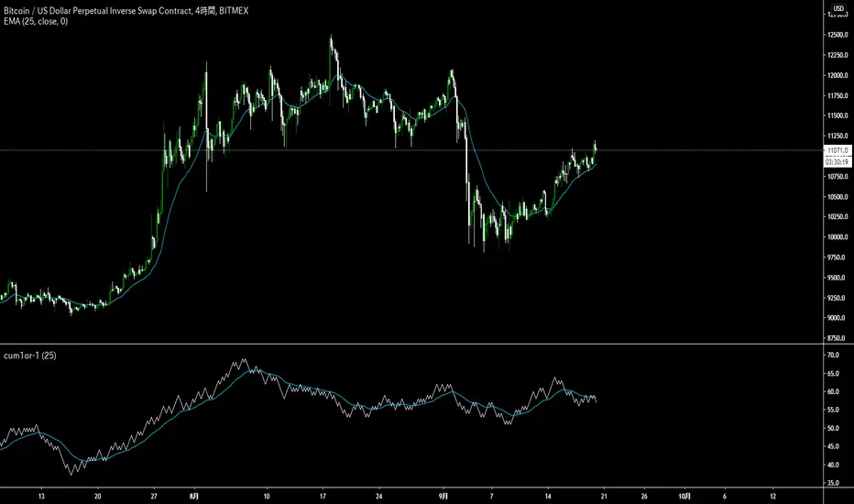854x504 pixels.
Task: Click the BITMEX exchange name in title
Action: pyautogui.click(x=234, y=11)
